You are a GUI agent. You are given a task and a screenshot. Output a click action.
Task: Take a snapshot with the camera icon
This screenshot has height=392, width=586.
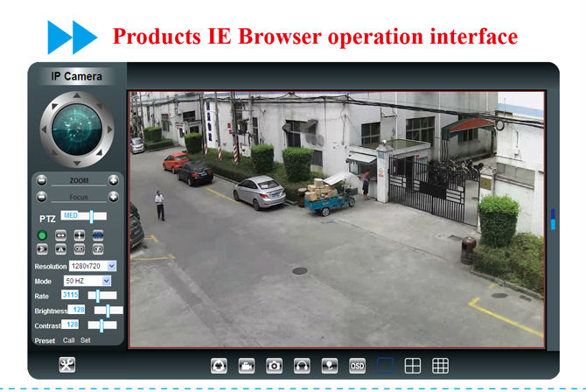275,366
